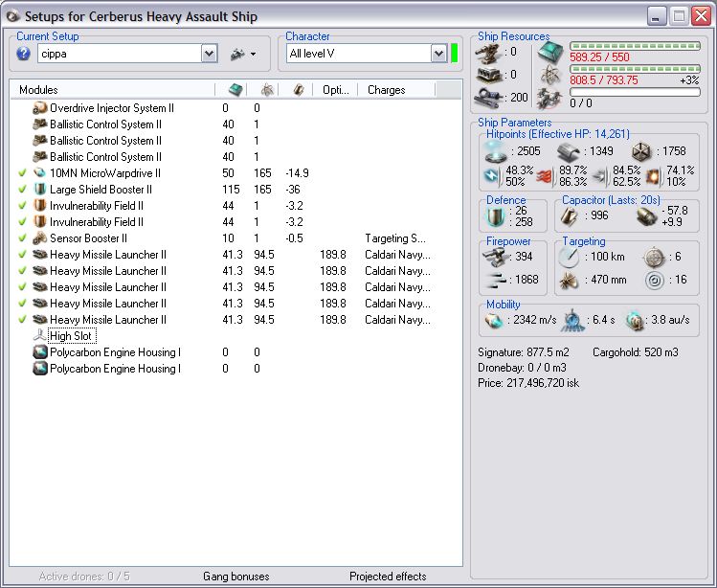Screen dimensions: 717x588
Task: Click the Defence shield icon
Action: [x=497, y=215]
